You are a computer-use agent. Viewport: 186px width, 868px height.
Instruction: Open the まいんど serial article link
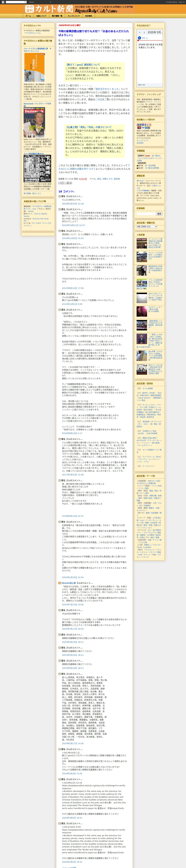tap(140, 181)
